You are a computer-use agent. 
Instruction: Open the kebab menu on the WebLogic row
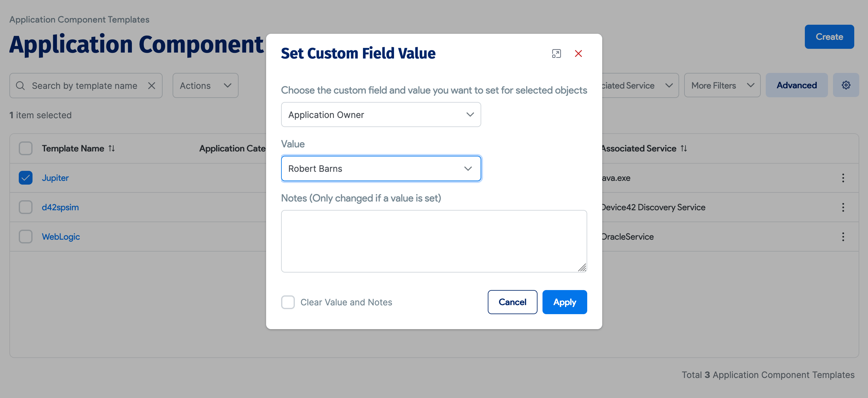(843, 237)
